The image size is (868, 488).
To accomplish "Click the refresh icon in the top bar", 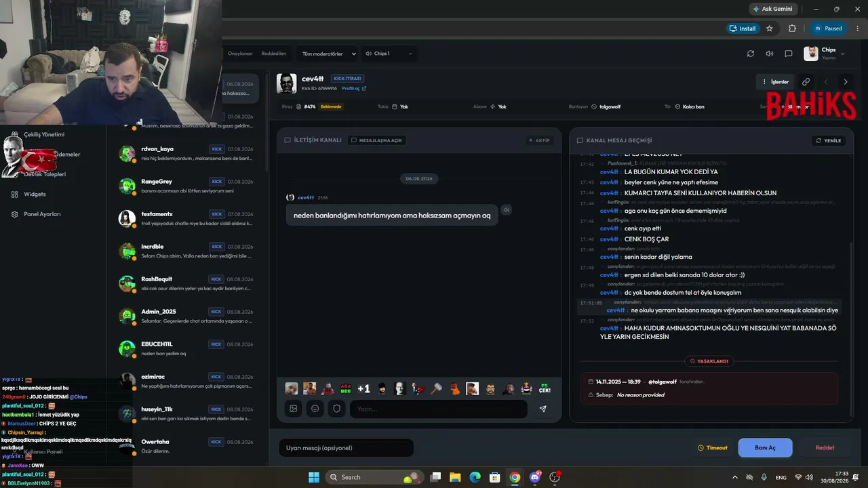I will [751, 54].
